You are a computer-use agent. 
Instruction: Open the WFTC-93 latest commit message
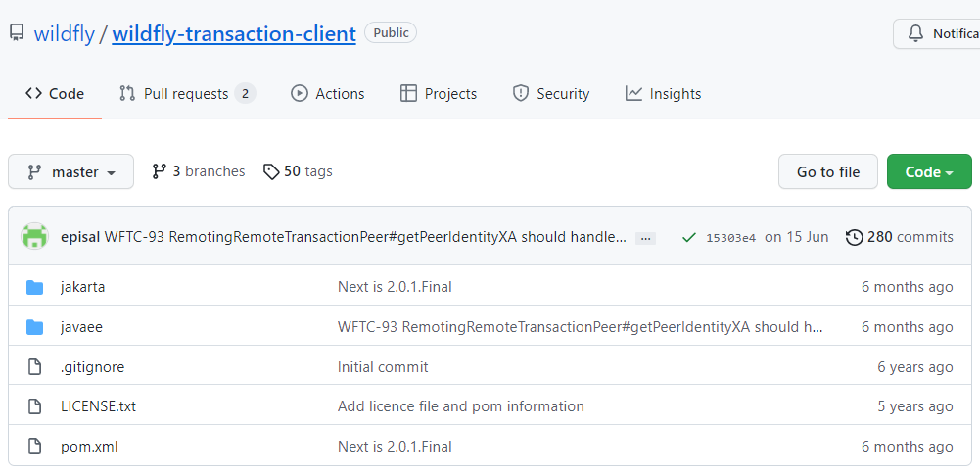[365, 237]
